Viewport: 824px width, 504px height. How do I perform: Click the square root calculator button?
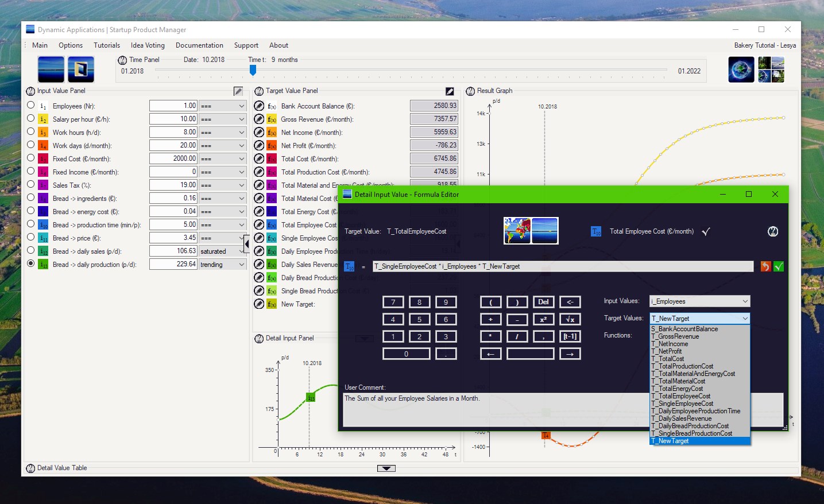[570, 319]
